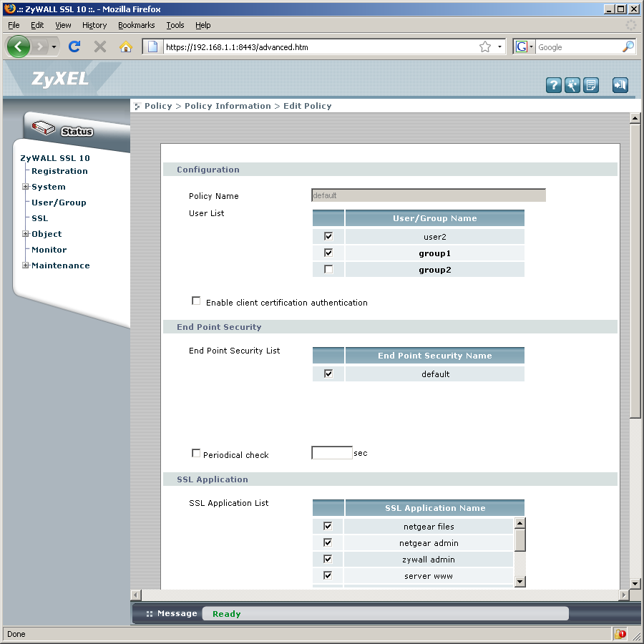
Task: Click the End Point Security Name header
Action: pos(434,355)
